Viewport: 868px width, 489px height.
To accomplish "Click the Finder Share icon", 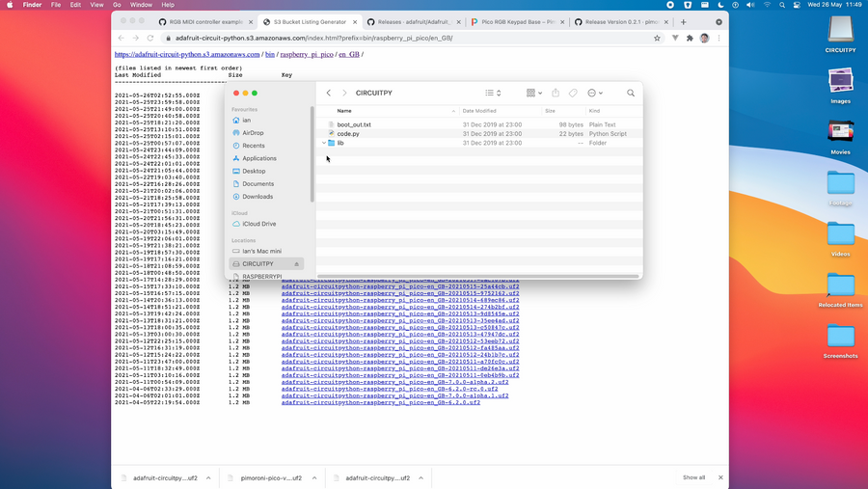I will click(x=556, y=93).
